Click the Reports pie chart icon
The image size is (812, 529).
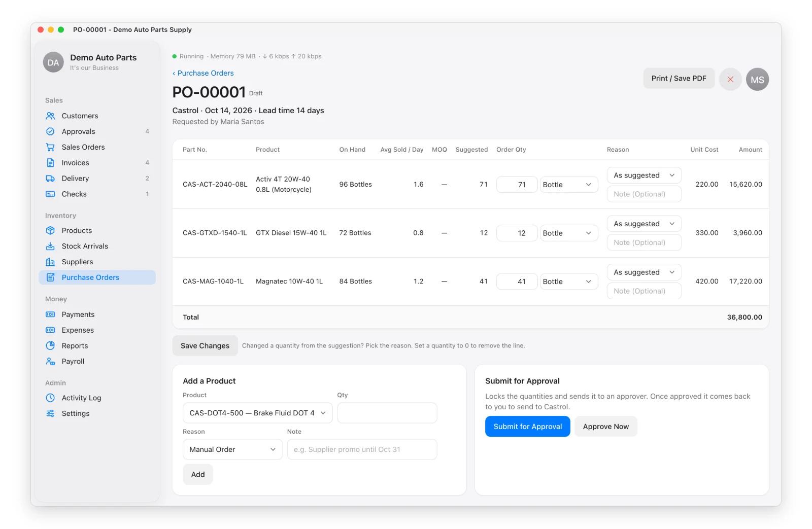[50, 346]
